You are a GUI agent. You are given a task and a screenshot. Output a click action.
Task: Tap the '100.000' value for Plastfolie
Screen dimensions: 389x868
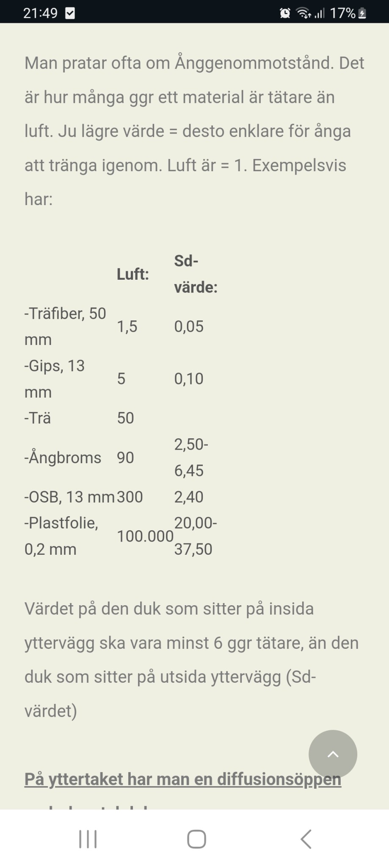pyautogui.click(x=145, y=536)
